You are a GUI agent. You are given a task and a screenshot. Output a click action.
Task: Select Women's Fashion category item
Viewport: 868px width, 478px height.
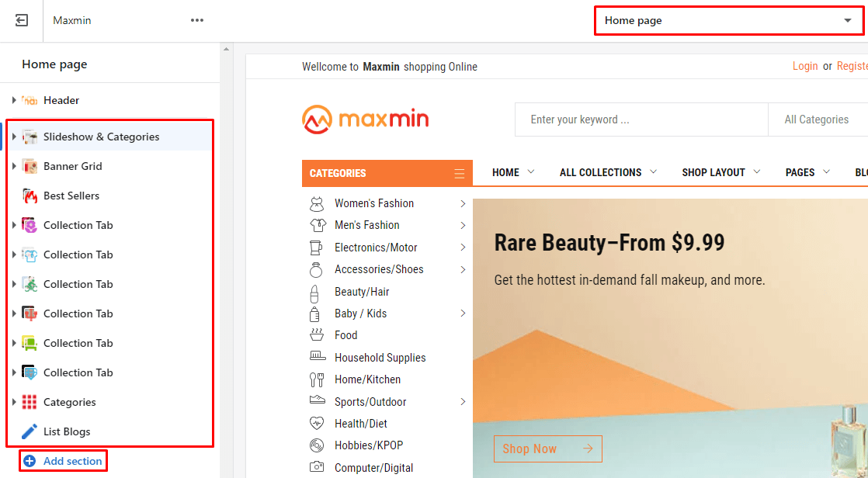pos(374,203)
